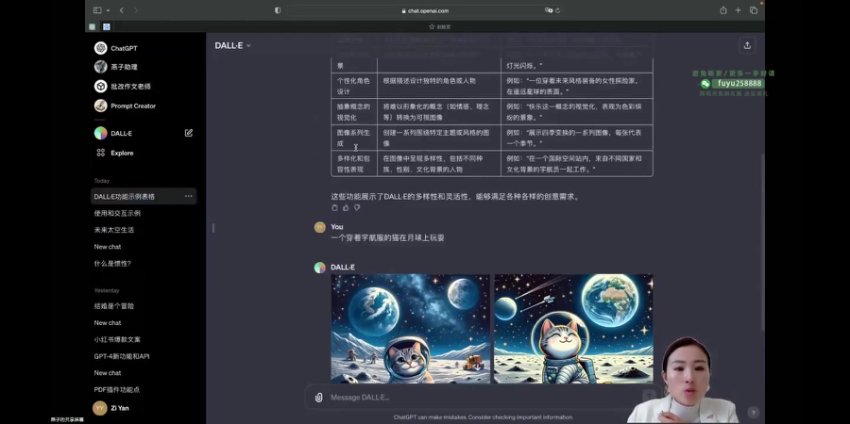Open the "未来太空生活" chat in history
Image resolution: width=850 pixels, height=424 pixels.
point(114,229)
